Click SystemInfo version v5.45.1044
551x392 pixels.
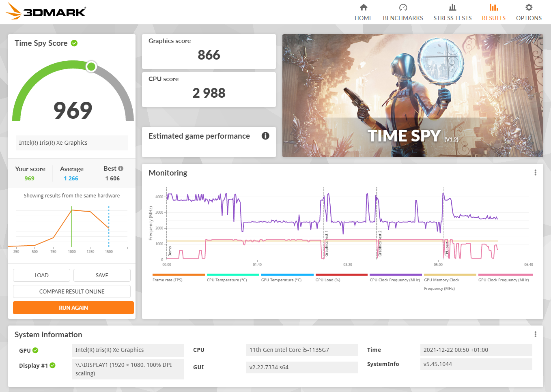(476, 364)
